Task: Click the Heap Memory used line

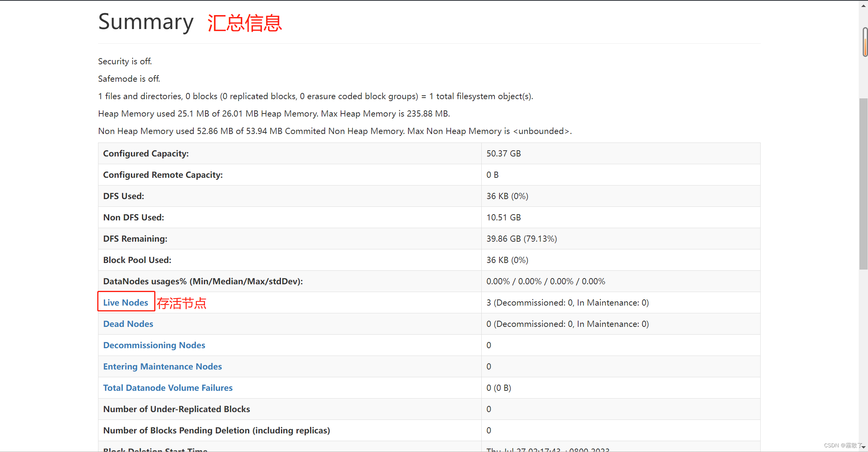Action: 274,113
